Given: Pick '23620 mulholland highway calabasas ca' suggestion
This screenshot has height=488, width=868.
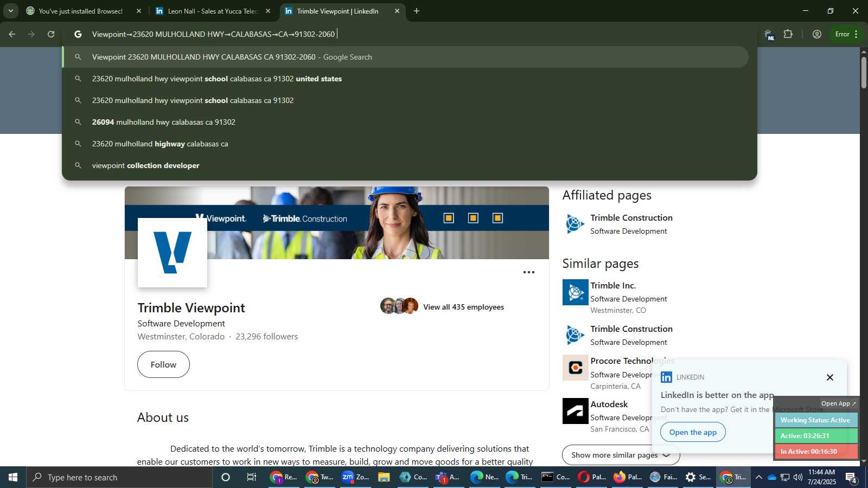Looking at the screenshot, I should [405, 144].
